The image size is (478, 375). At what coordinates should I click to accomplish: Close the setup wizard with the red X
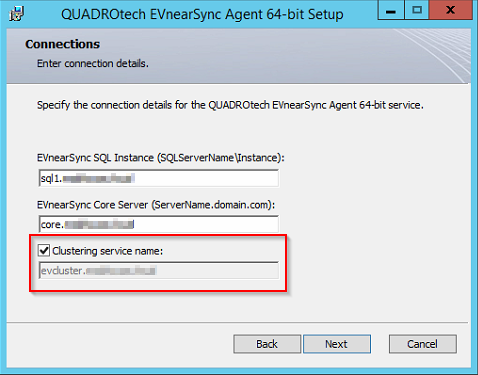click(x=451, y=10)
